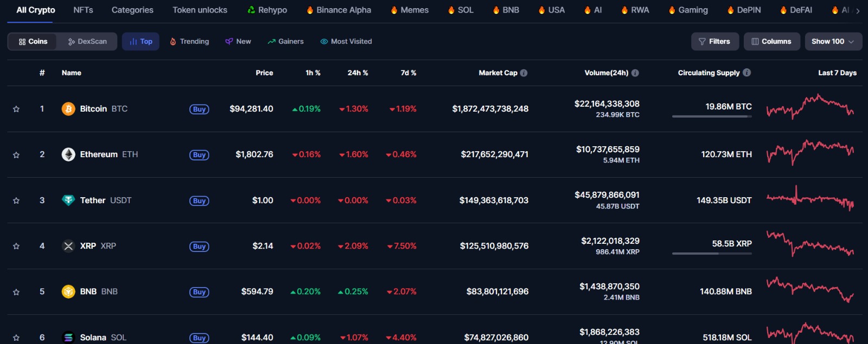This screenshot has height=344, width=868.
Task: Select the New coins filter
Action: click(x=238, y=41)
